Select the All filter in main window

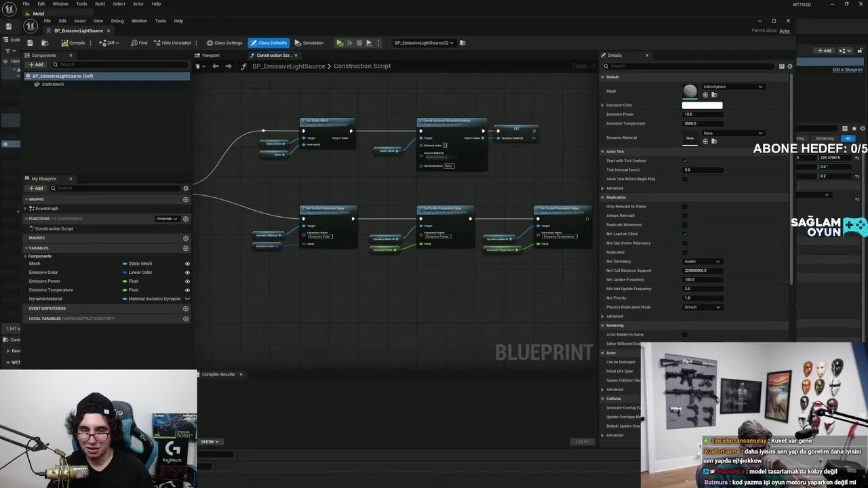coord(848,138)
